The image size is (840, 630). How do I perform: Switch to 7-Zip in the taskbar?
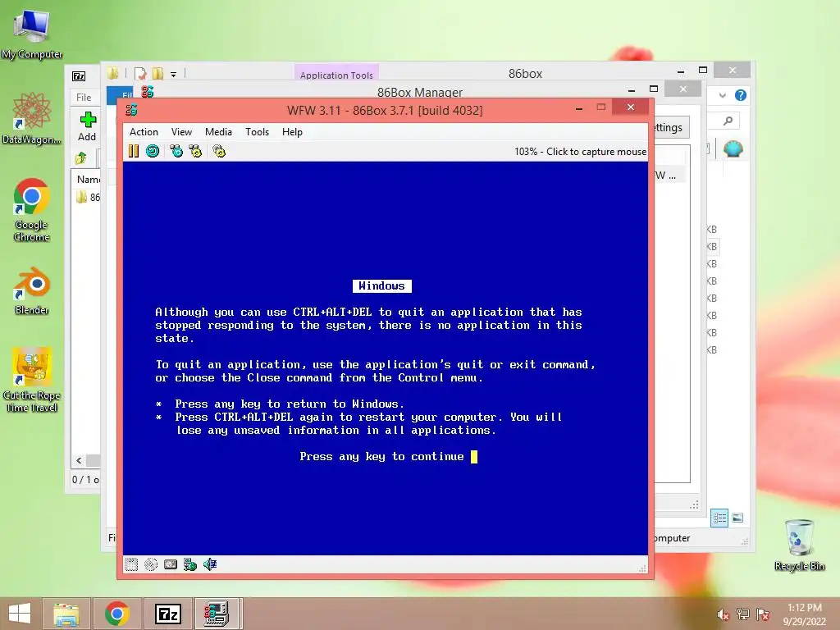(167, 614)
